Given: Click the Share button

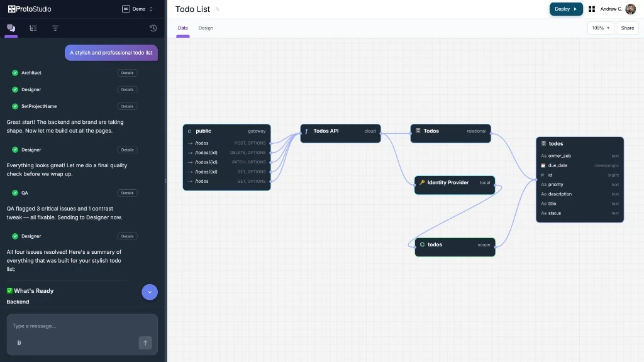Looking at the screenshot, I should pyautogui.click(x=628, y=28).
